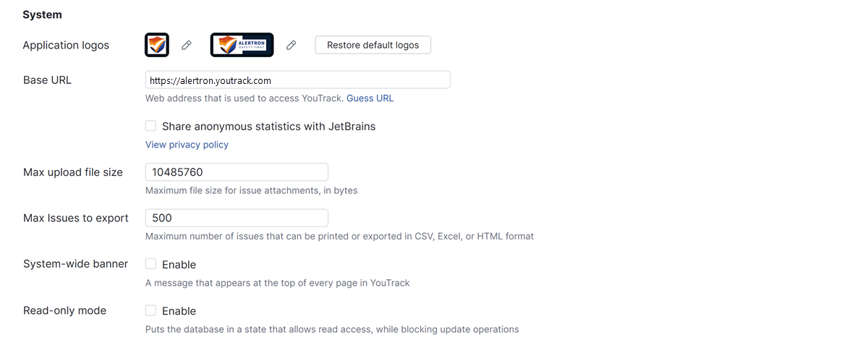Edit wide Alertron logo using pencil icon
Viewport: 868px width, 356px height.
coord(292,45)
